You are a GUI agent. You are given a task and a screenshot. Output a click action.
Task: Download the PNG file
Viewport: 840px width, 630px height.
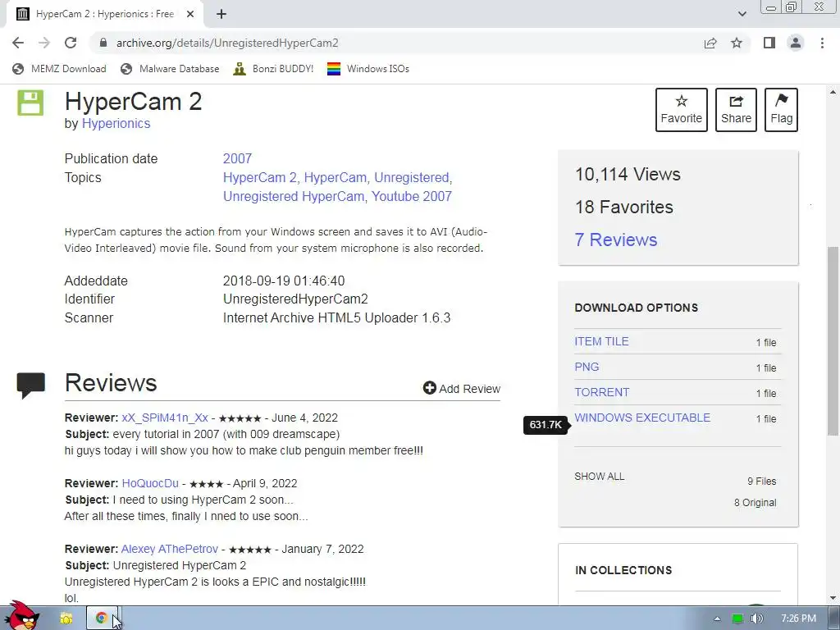click(x=587, y=367)
